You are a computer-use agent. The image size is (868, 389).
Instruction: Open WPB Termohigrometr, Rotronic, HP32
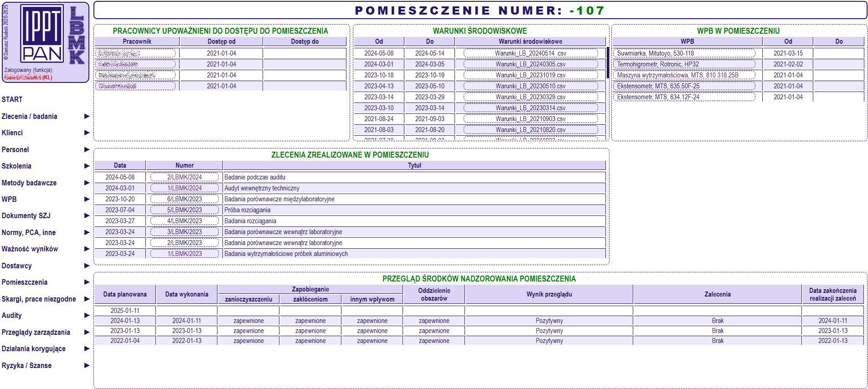pos(684,64)
